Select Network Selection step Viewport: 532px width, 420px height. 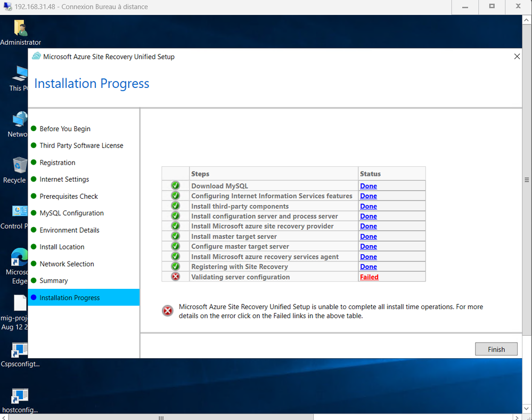click(67, 264)
